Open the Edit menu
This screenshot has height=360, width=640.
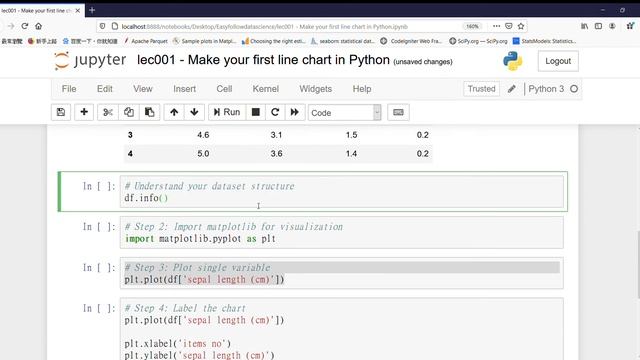104,89
